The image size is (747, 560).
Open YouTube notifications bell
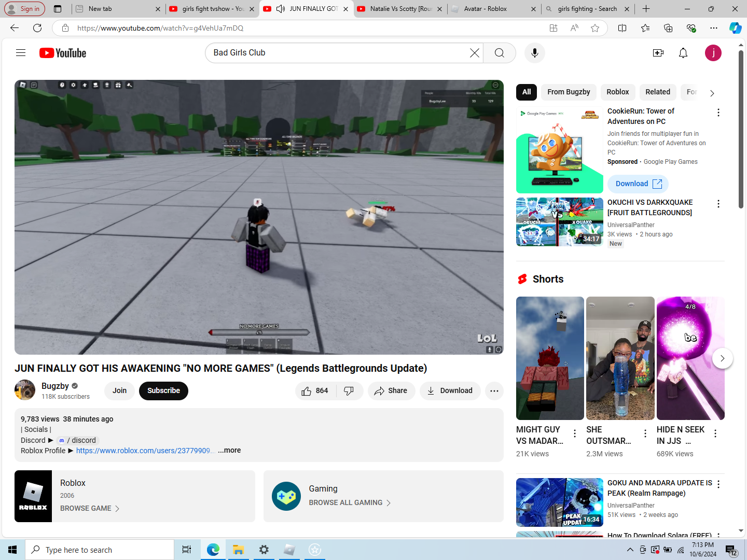683,53
